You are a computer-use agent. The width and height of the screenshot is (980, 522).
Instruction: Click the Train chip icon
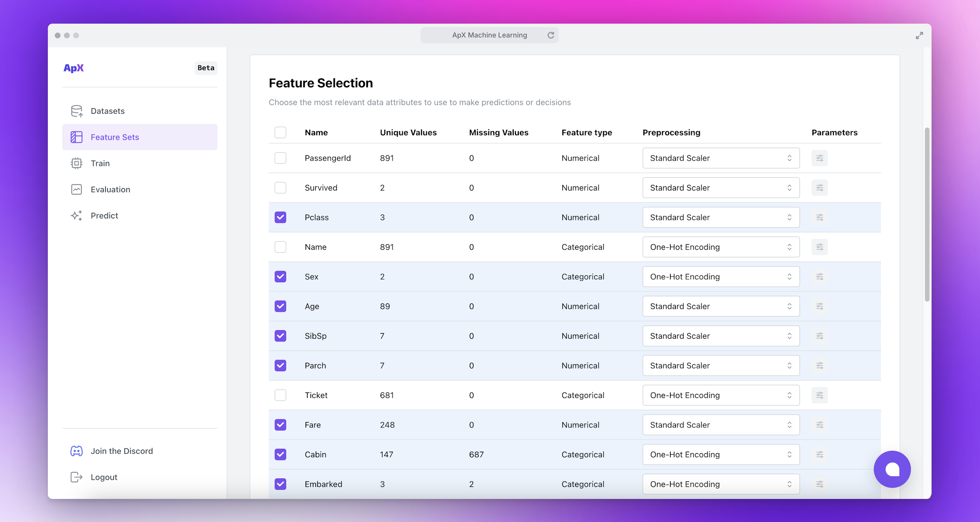pyautogui.click(x=76, y=163)
